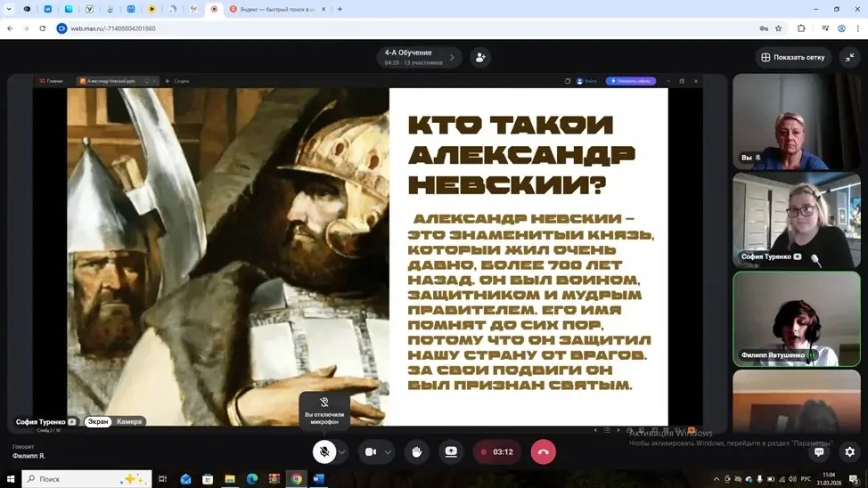Click Показать сетку button
Viewport: 868px width, 488px height.
(793, 58)
